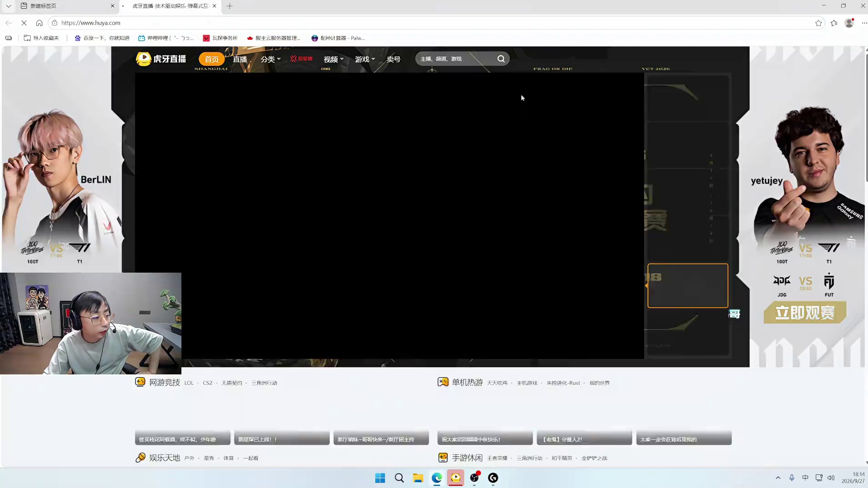Select the 直播 navigation item
The height and width of the screenshot is (488, 868).
pyautogui.click(x=240, y=59)
